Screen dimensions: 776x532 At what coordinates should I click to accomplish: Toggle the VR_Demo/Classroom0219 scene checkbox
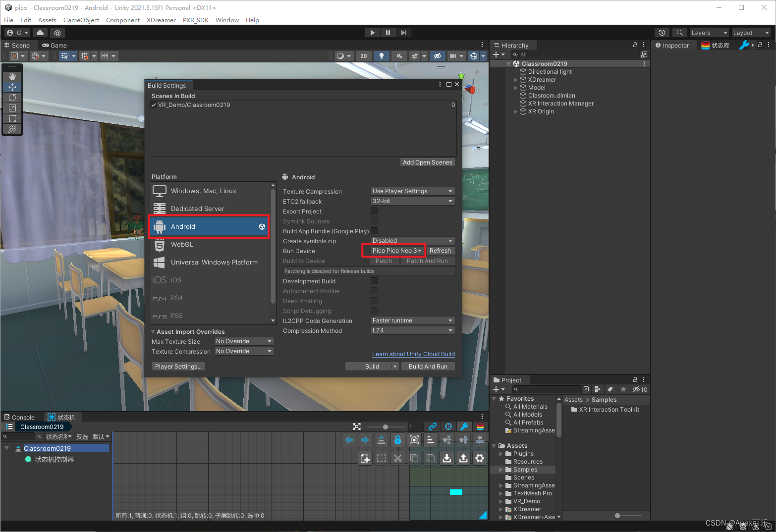click(x=154, y=105)
